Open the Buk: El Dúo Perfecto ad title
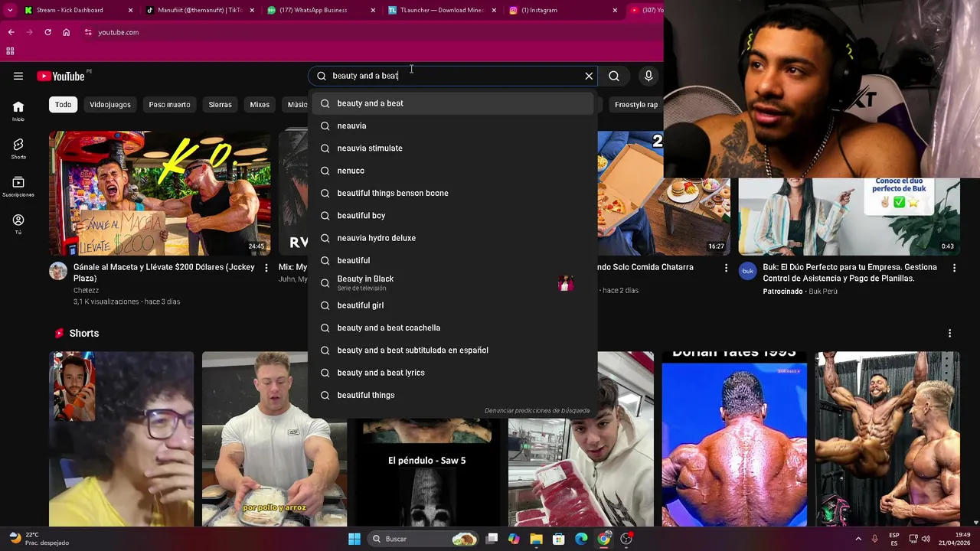 (850, 272)
